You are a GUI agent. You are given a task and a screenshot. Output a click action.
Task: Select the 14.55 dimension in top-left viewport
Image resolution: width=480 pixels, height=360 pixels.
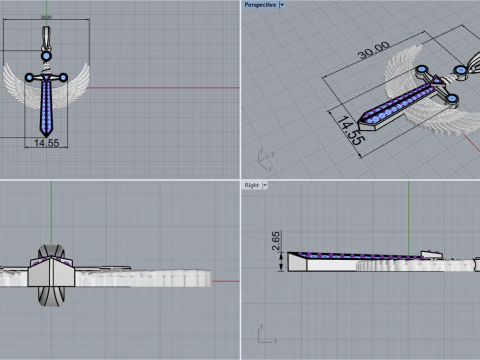46,143
